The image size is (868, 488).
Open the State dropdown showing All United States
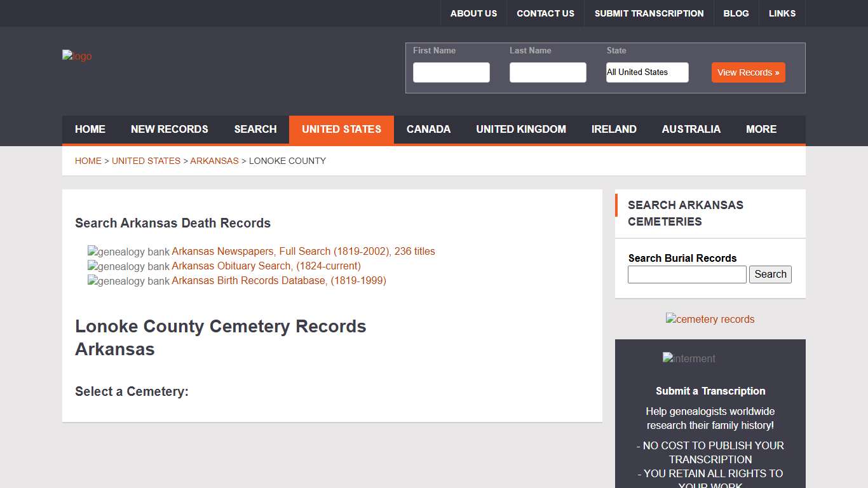coord(647,72)
